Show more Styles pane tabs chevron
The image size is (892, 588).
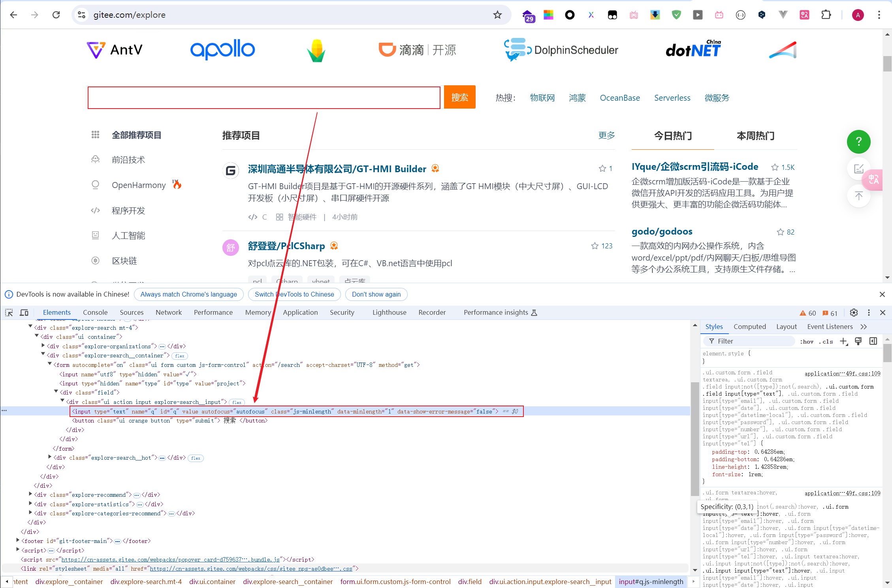[864, 327]
